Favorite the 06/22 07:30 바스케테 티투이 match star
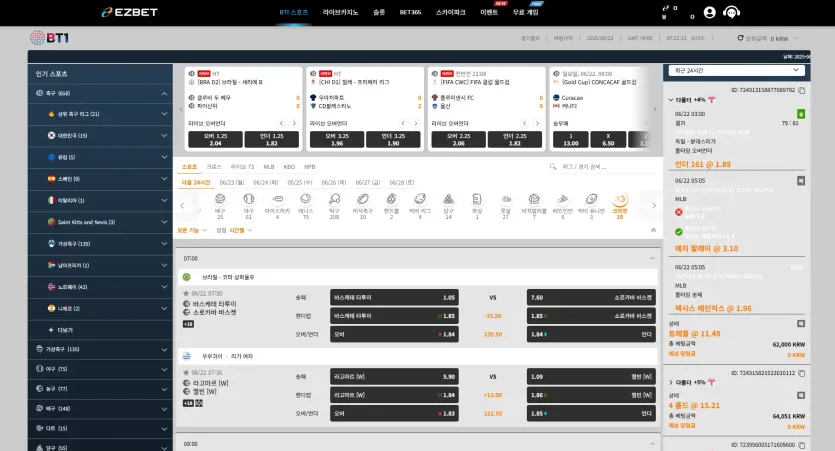835x451 pixels. (x=186, y=293)
